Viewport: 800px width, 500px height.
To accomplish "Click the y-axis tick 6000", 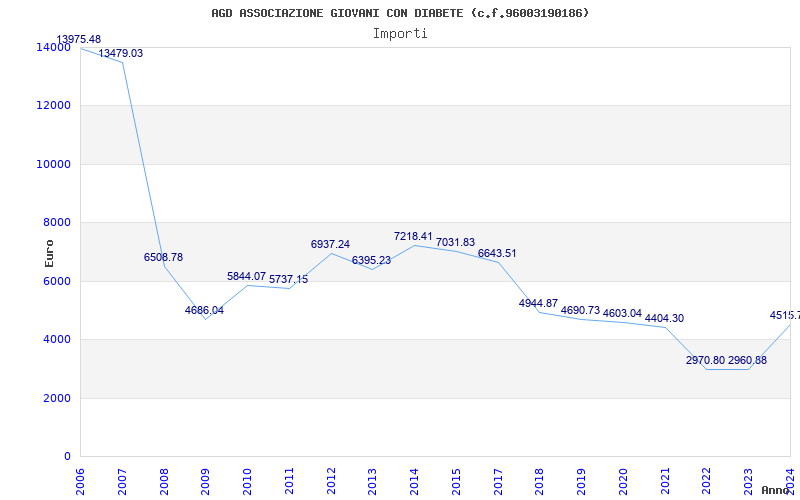I will point(57,281).
